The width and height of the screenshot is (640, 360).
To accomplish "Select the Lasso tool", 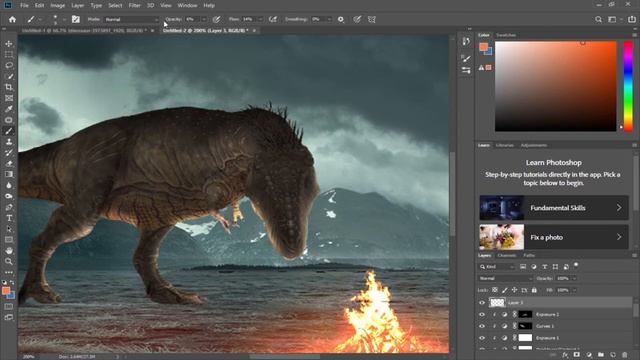I will pyautogui.click(x=9, y=65).
